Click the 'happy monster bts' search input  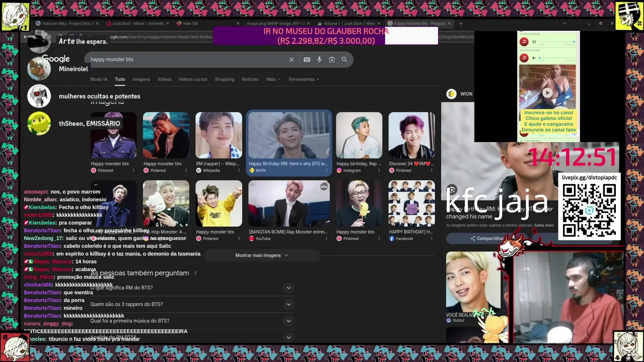tap(186, 59)
